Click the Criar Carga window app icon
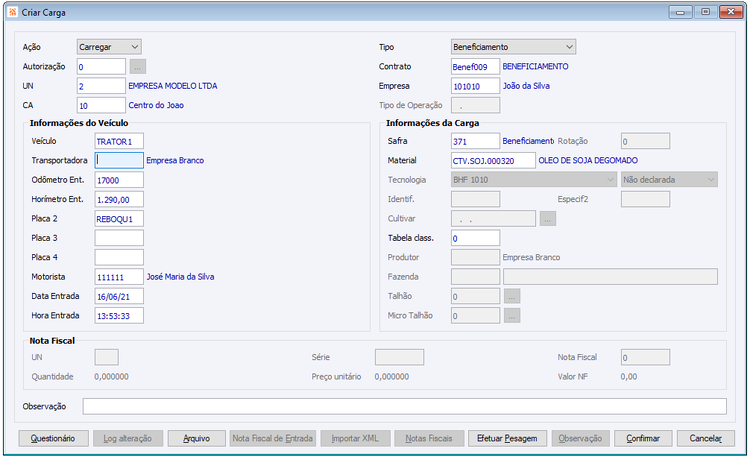This screenshot has height=457, width=750. [13, 12]
